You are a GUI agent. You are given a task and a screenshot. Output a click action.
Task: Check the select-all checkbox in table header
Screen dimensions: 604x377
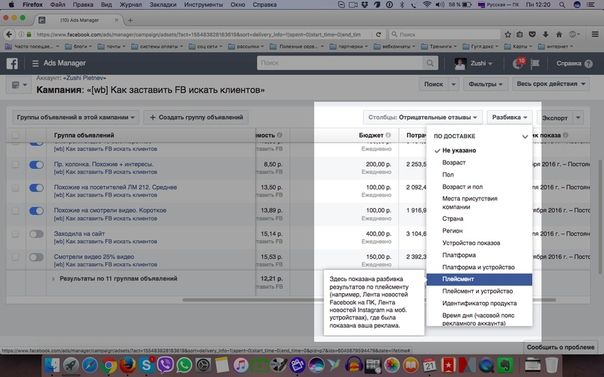point(15,135)
